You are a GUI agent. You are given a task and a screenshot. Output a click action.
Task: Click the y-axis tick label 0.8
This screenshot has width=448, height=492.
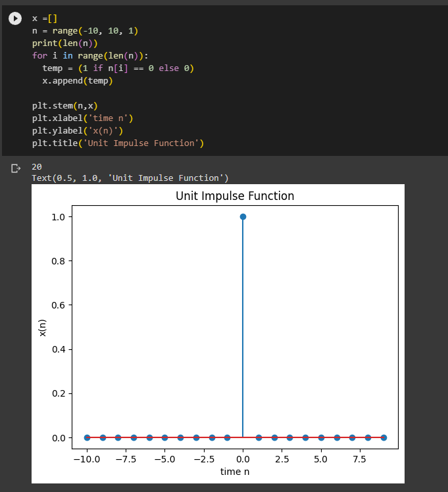coord(59,261)
